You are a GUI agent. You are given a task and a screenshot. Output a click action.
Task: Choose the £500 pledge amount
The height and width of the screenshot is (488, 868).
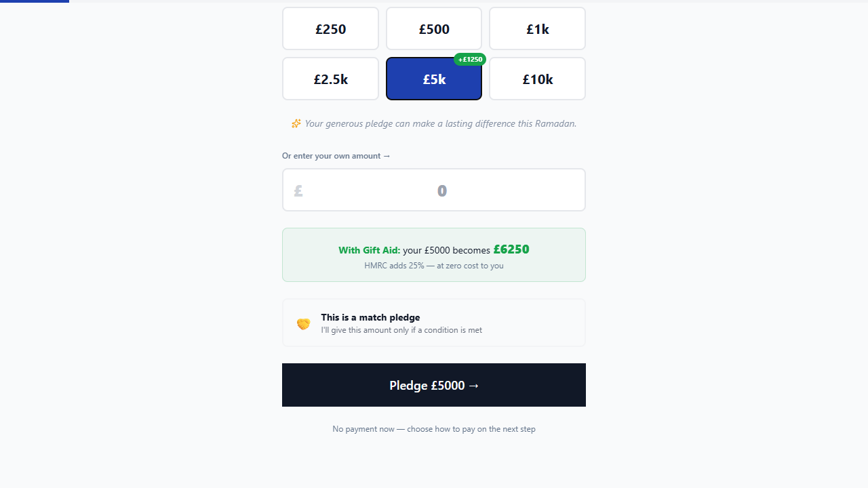tap(434, 29)
